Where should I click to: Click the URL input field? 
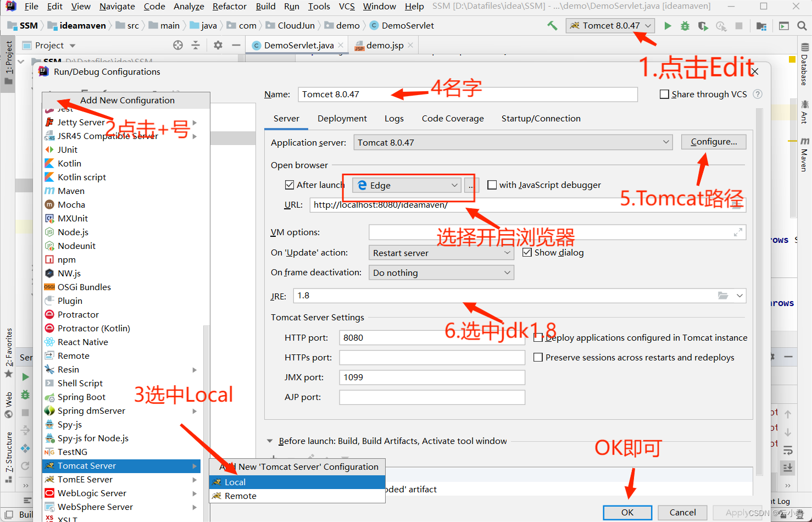tap(527, 205)
